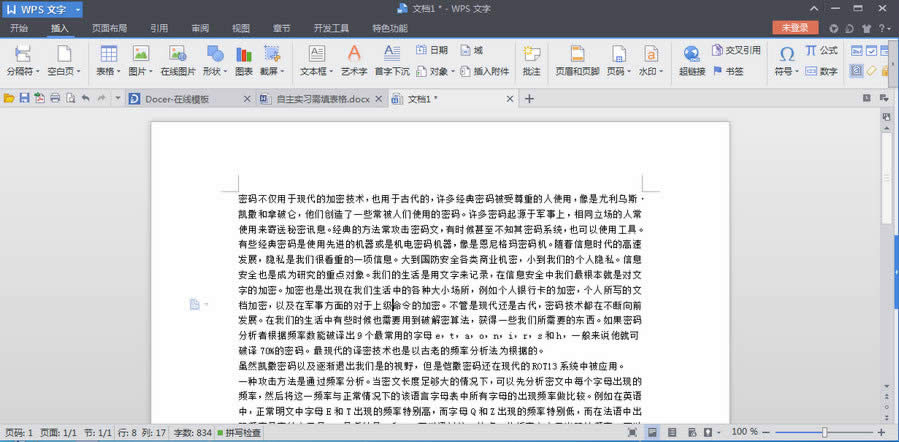The image size is (899, 442).
Task: Insert 艺术字 word art
Action: point(354,60)
